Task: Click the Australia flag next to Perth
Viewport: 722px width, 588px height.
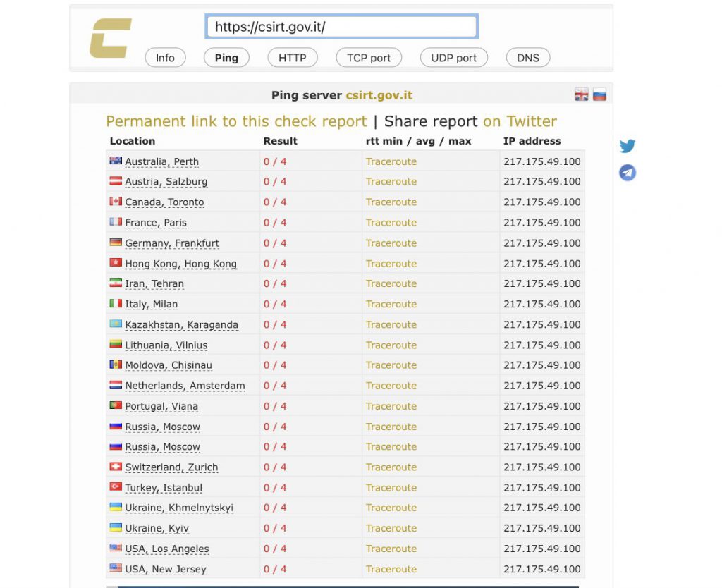Action: tap(116, 161)
